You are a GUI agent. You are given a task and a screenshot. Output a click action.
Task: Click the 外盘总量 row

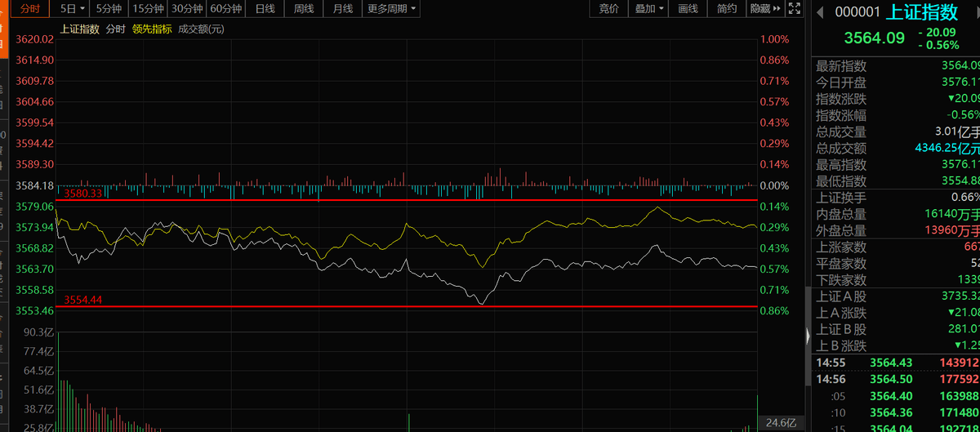(x=897, y=230)
